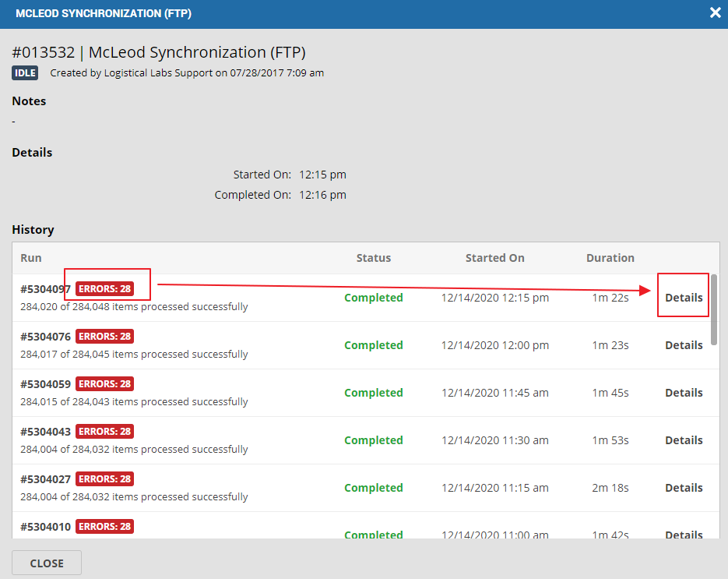Screen dimensions: 728x579
Task: Click Completed status of run #5304043
Action: [373, 440]
